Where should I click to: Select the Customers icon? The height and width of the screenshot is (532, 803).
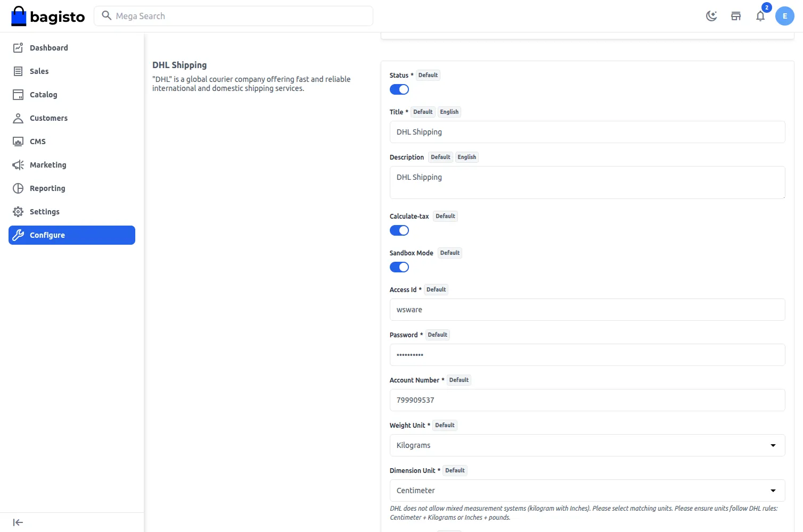click(x=18, y=118)
